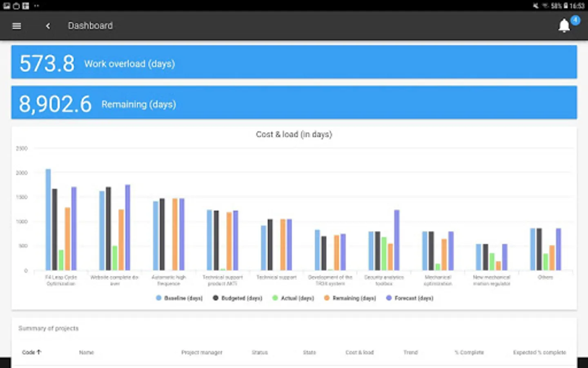The width and height of the screenshot is (588, 368).
Task: Sort table by Name column
Action: [86, 352]
